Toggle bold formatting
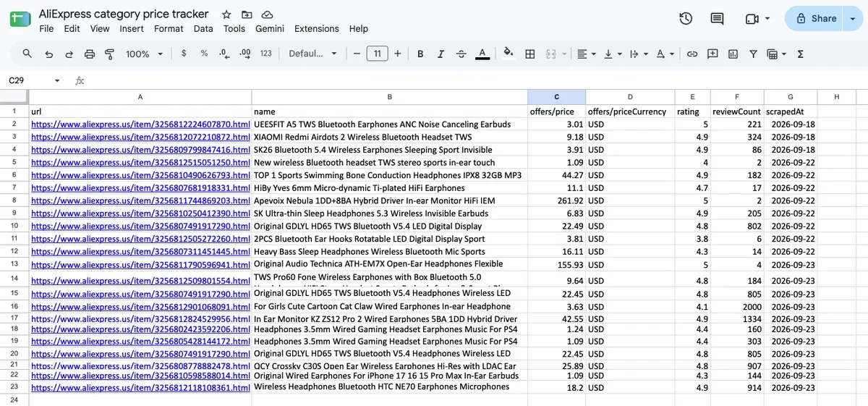Image resolution: width=868 pixels, height=406 pixels. coord(420,54)
